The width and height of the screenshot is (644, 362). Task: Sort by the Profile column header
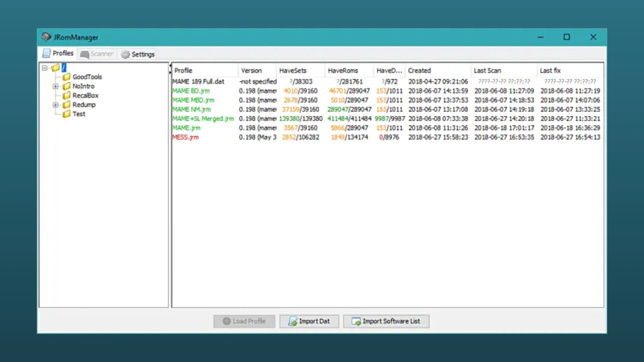click(x=205, y=70)
